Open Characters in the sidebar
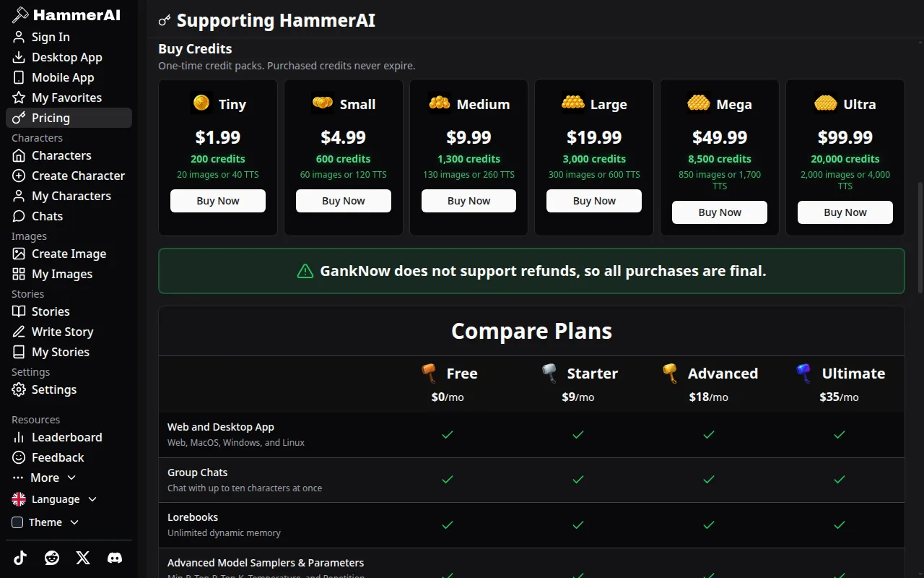The image size is (924, 578). pyautogui.click(x=69, y=155)
